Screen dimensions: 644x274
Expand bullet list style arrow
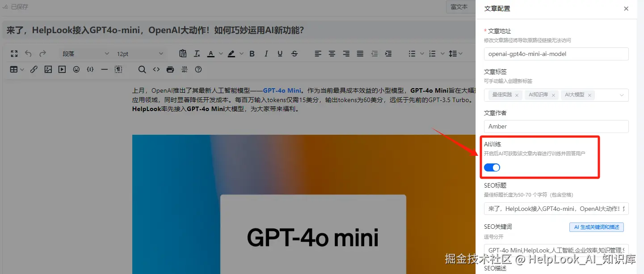(422, 54)
